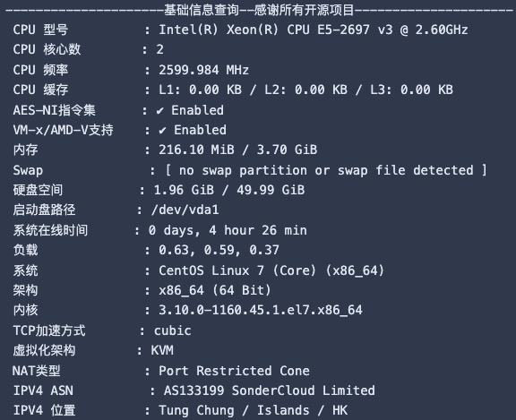Click the CPU frequency 2599.984 MHz
This screenshot has width=516, height=420.
[203, 70]
